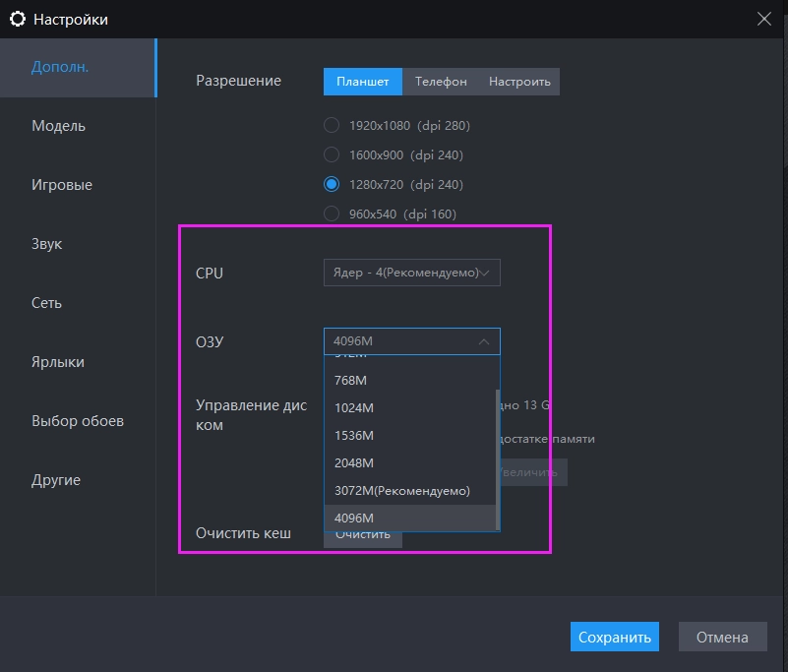Open the Сеть settings section
Viewport: 788px width, 672px height.
45,303
